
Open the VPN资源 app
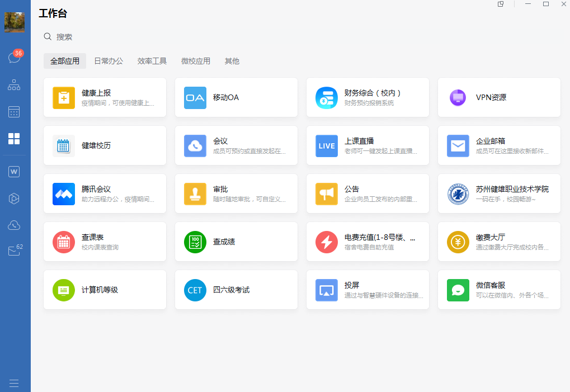[499, 97]
